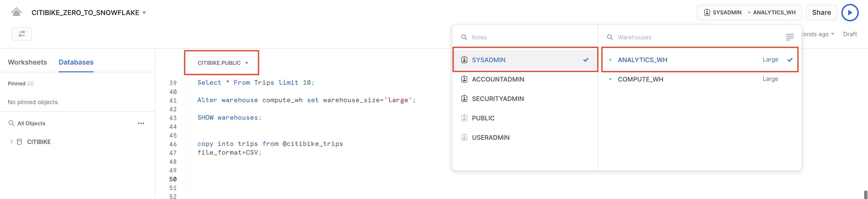Click line number 50 in the gutter
Image resolution: width=868 pixels, height=199 pixels.
[x=173, y=179]
